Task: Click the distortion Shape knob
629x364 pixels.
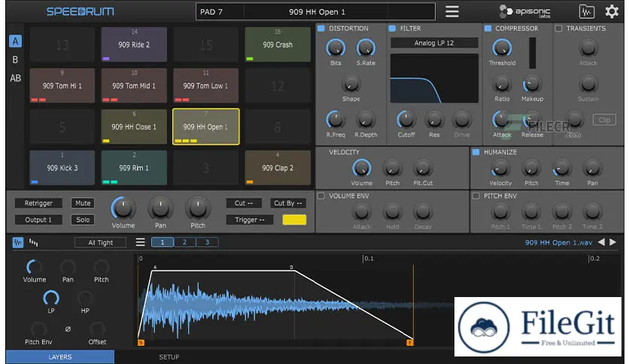Action: (351, 84)
